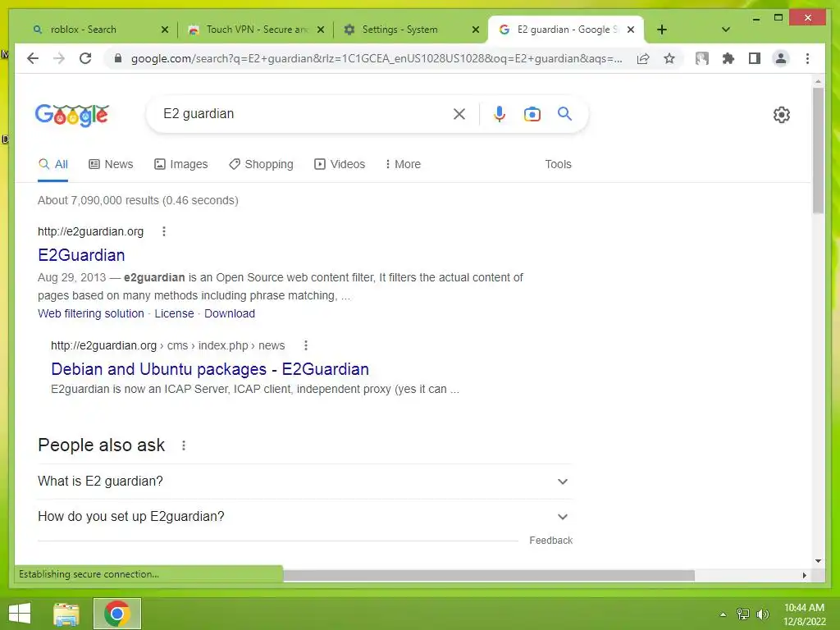This screenshot has width=840, height=630.
Task: Close the Settings - System tab
Action: pos(476,30)
